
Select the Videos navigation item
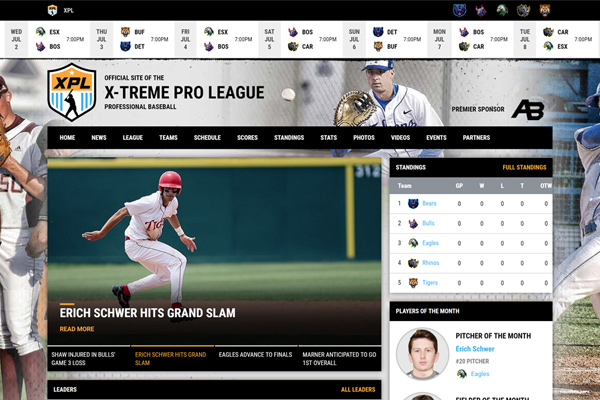(400, 138)
